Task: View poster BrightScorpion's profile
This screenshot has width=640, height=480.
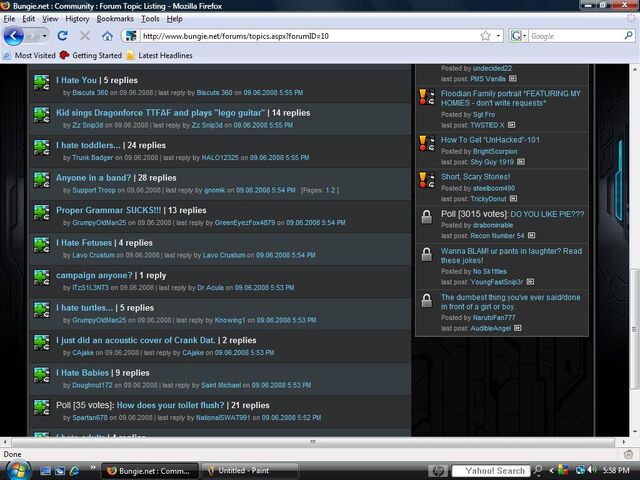Action: click(x=495, y=151)
